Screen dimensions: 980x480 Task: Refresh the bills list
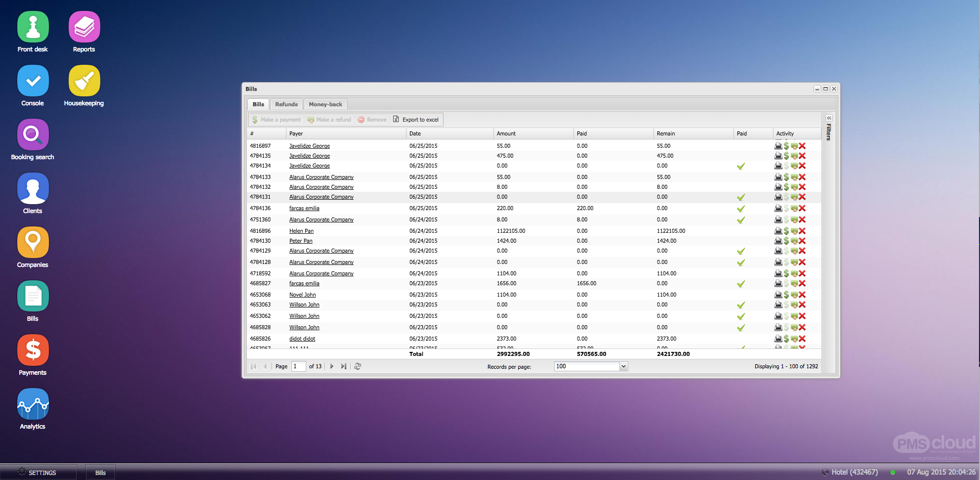(x=358, y=366)
